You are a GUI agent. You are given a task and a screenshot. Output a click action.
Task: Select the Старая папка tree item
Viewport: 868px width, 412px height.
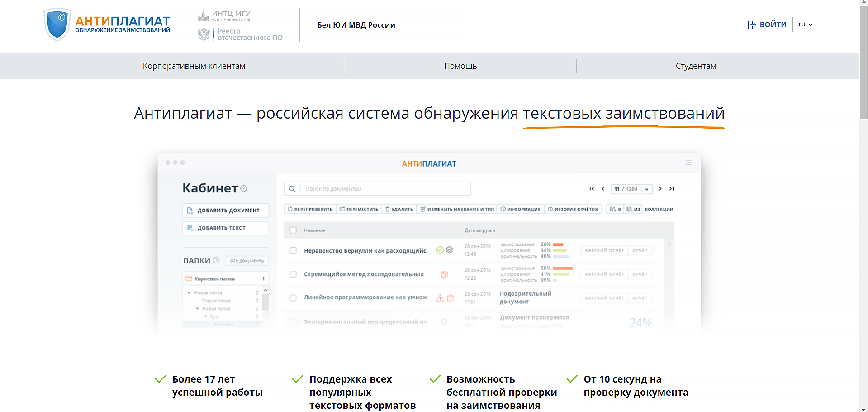pyautogui.click(x=216, y=301)
